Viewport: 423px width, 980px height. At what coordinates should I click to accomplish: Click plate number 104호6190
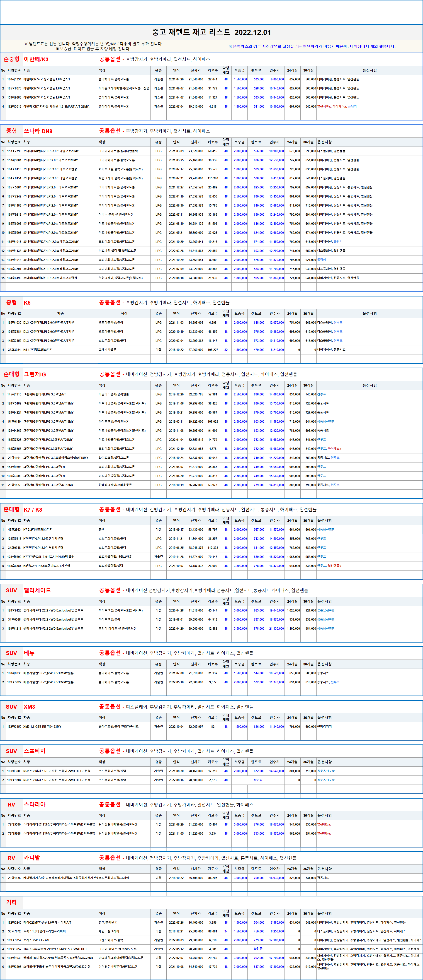(14, 278)
